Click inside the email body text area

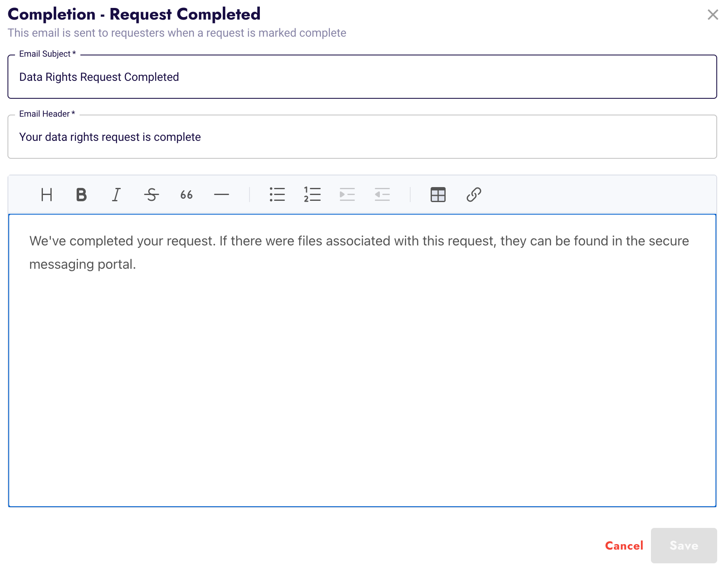pos(362,375)
